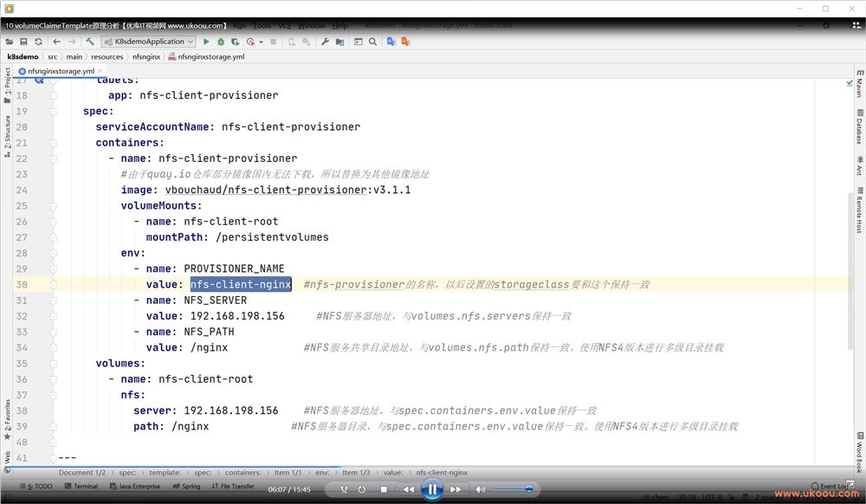Mute the video player volume
This screenshot has height=504, width=866.
[x=481, y=489]
